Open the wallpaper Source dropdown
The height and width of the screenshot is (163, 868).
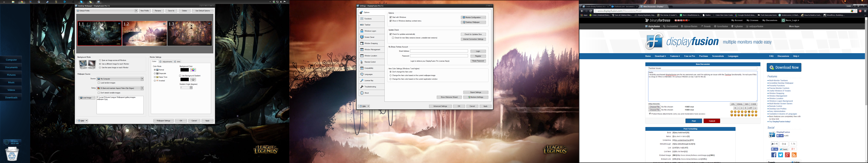[142, 79]
